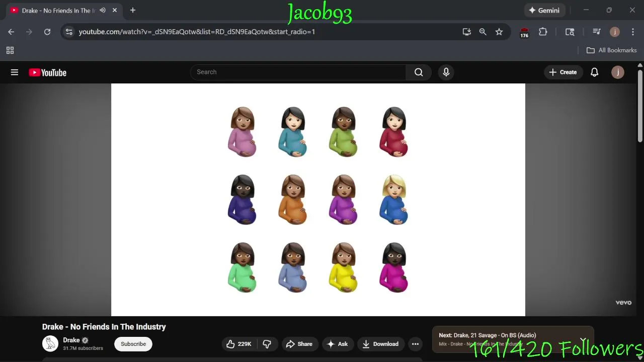The width and height of the screenshot is (644, 362).
Task: Dislike the video
Action: pyautogui.click(x=267, y=344)
